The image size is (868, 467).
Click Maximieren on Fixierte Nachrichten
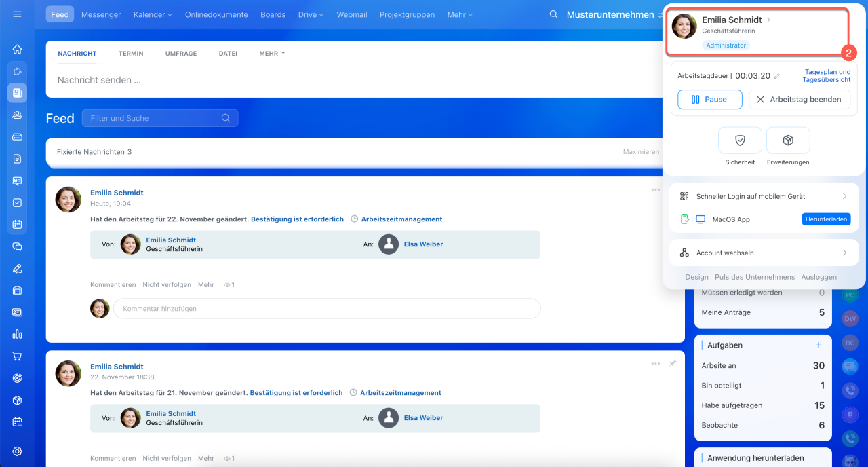click(x=641, y=152)
